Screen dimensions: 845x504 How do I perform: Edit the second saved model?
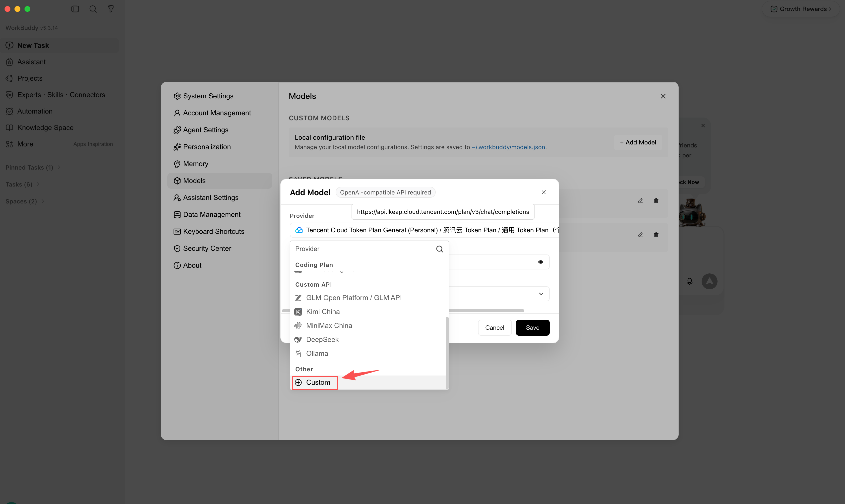point(640,235)
